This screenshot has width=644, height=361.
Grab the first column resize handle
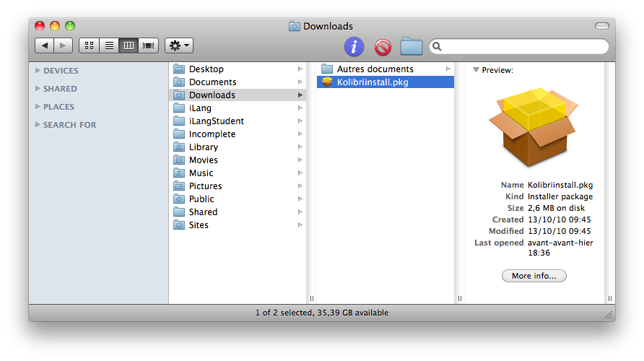[312, 299]
